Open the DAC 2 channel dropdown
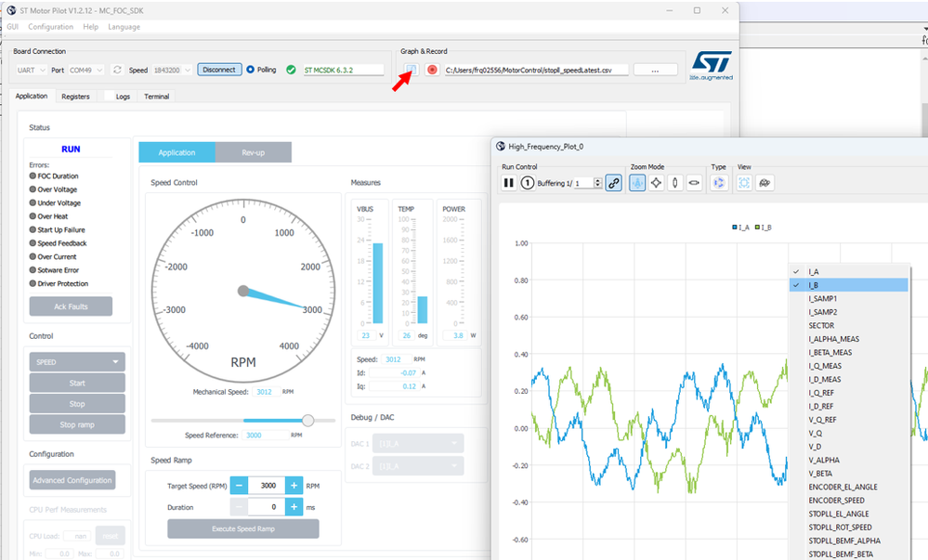Screen dimensions: 928x560 [x=418, y=466]
